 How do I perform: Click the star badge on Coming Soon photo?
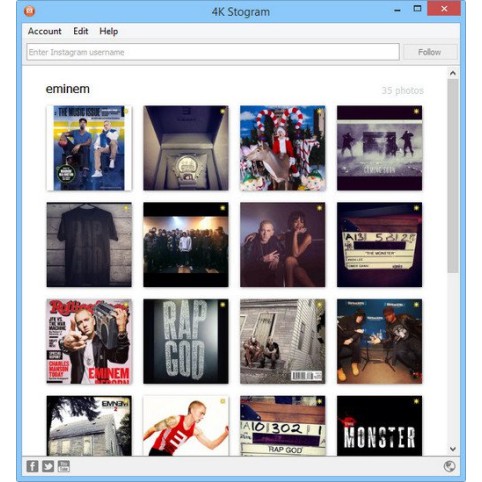tap(416, 111)
